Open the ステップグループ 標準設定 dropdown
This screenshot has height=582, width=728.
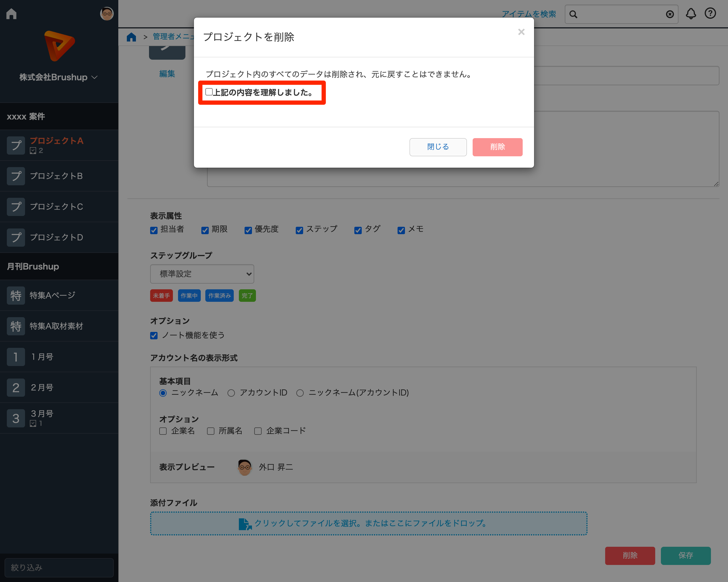[x=202, y=274]
